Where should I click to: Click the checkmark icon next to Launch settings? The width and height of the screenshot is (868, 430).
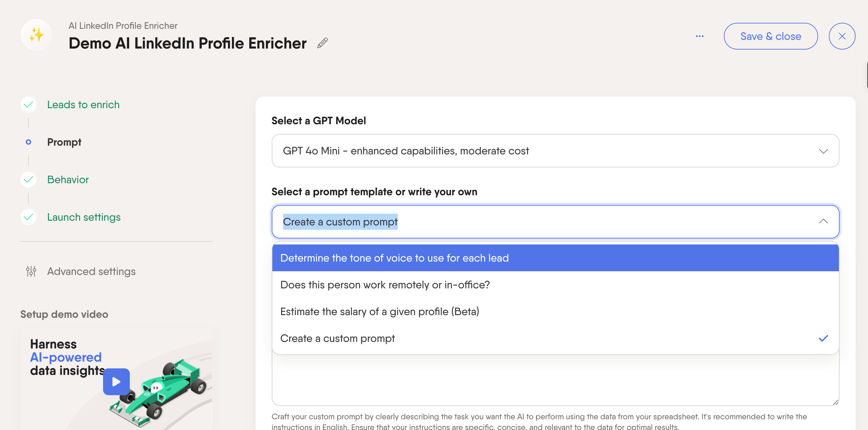pyautogui.click(x=29, y=217)
